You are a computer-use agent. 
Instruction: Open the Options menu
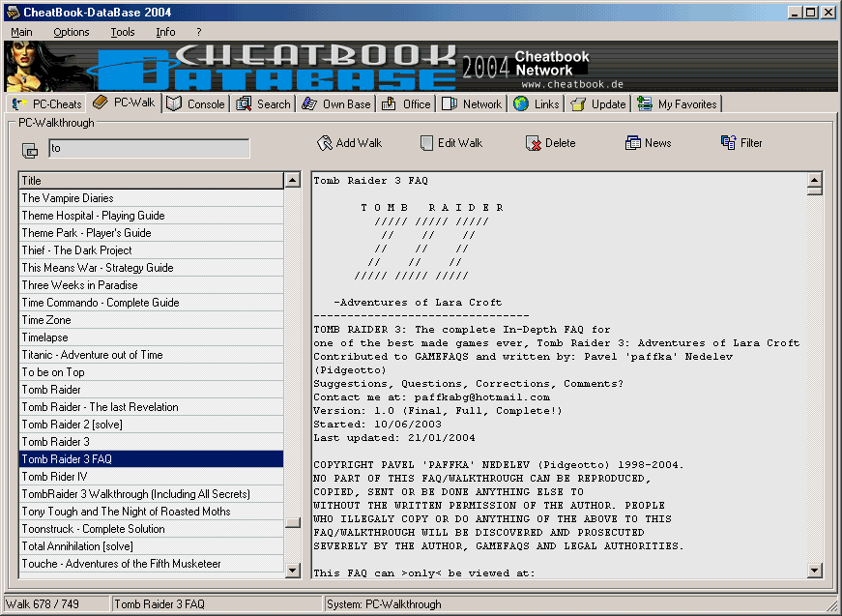[x=72, y=32]
